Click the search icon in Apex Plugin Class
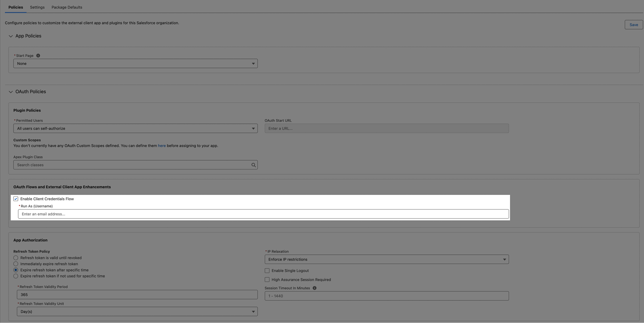The image size is (644, 323). [253, 165]
